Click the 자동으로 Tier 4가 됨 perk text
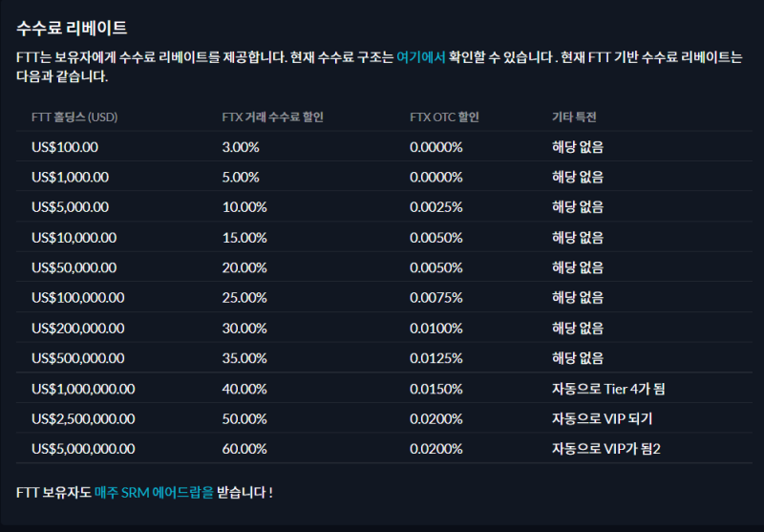764x532 pixels. 608,389
